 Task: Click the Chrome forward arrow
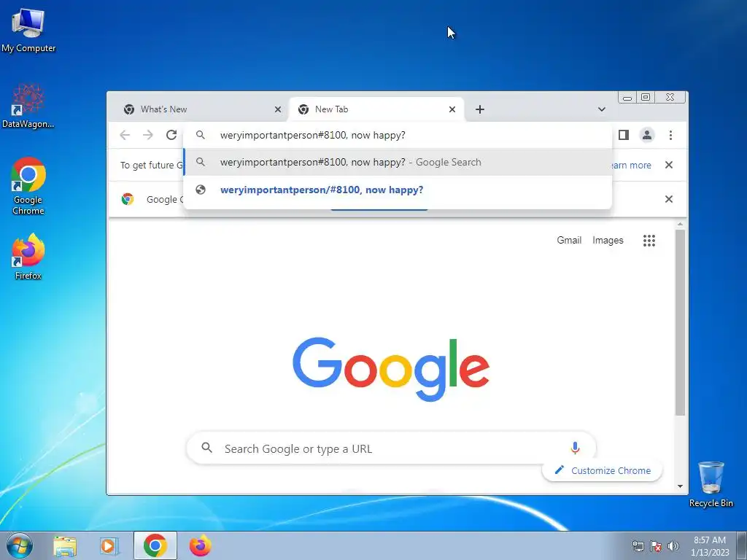pos(148,135)
